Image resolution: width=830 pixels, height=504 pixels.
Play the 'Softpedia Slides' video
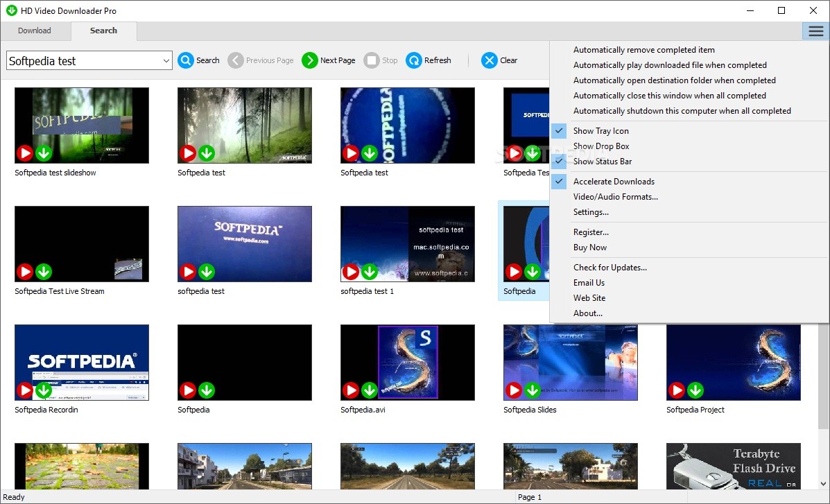[513, 390]
